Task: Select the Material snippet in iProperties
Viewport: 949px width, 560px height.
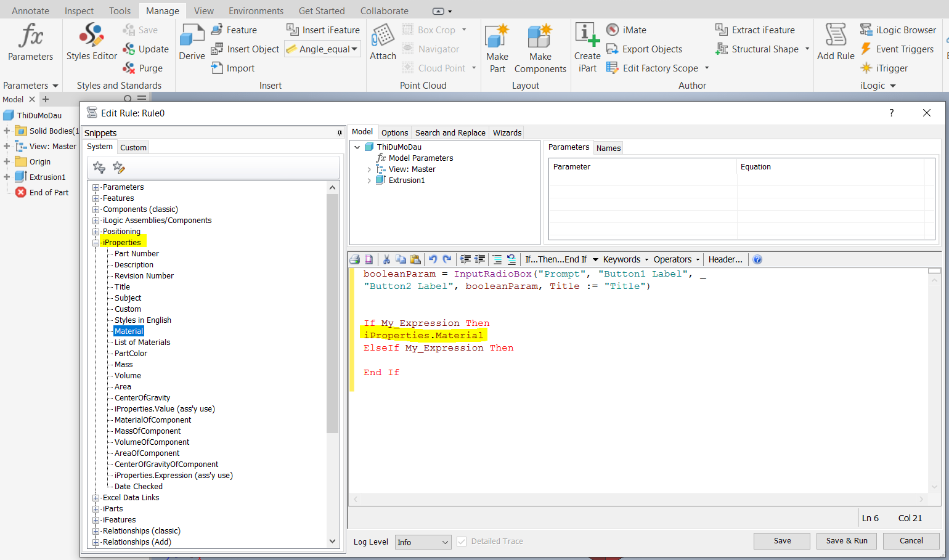Action: pyautogui.click(x=128, y=331)
